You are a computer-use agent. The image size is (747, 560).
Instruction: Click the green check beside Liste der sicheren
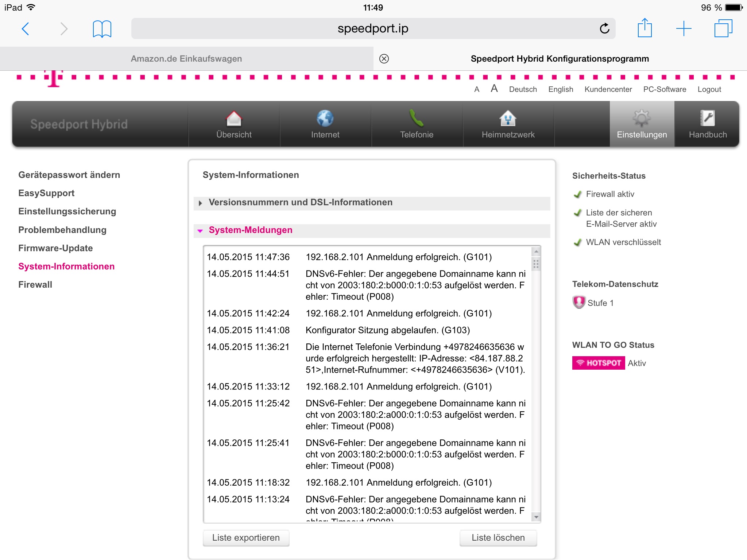578,213
